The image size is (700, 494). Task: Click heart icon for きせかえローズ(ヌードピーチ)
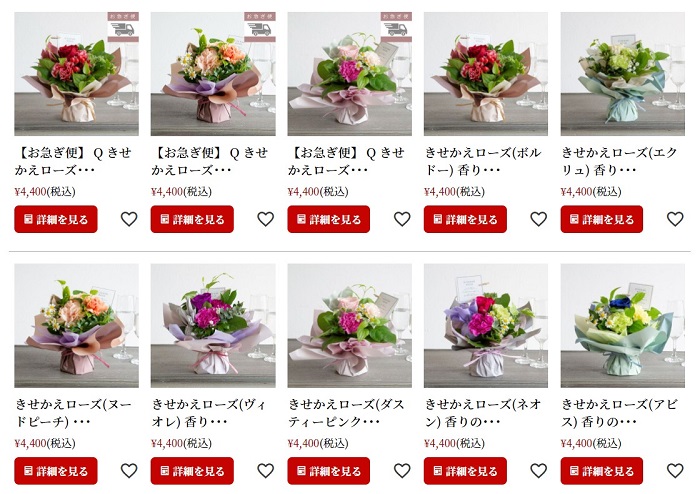tap(129, 471)
